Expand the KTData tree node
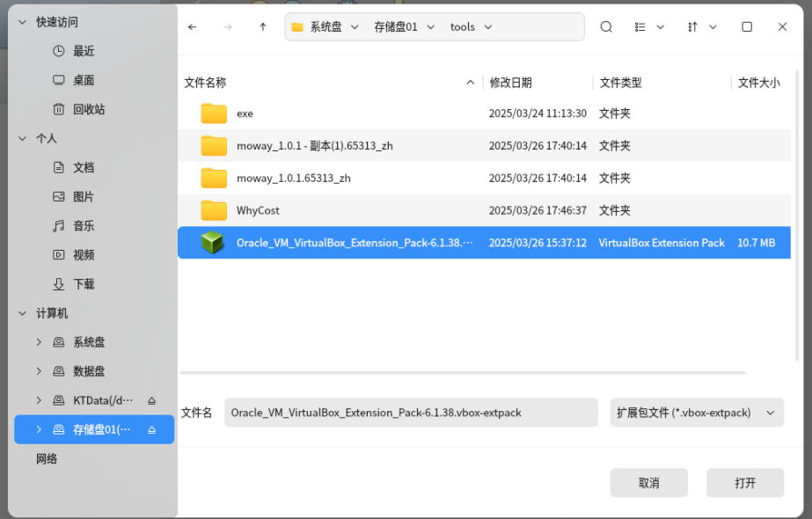812x519 pixels. click(39, 400)
